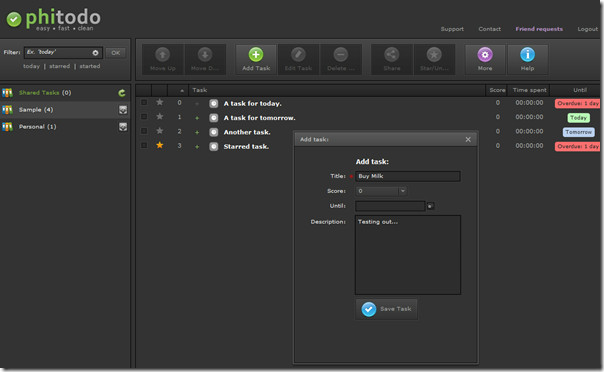This screenshot has height=372, width=604.
Task: Click the Star/Unstar toolbar button
Action: pos(434,59)
